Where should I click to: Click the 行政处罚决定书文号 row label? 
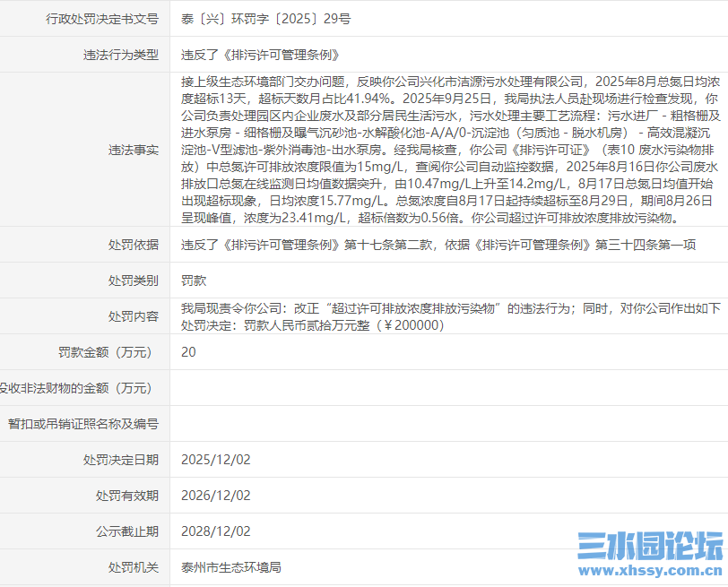point(103,18)
